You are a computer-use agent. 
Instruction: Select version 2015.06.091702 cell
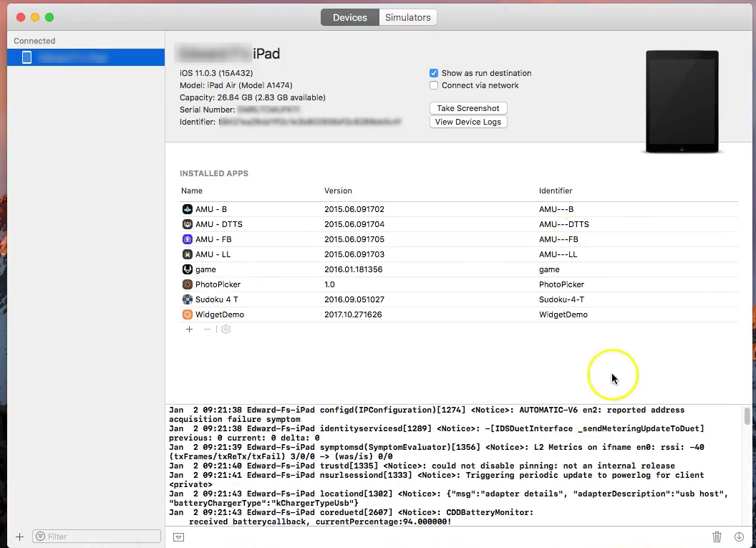point(354,209)
